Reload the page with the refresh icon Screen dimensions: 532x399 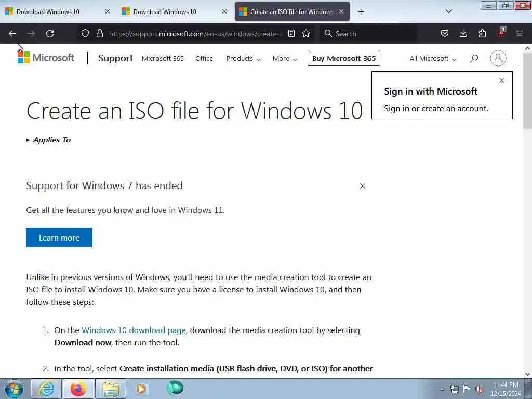coord(50,34)
